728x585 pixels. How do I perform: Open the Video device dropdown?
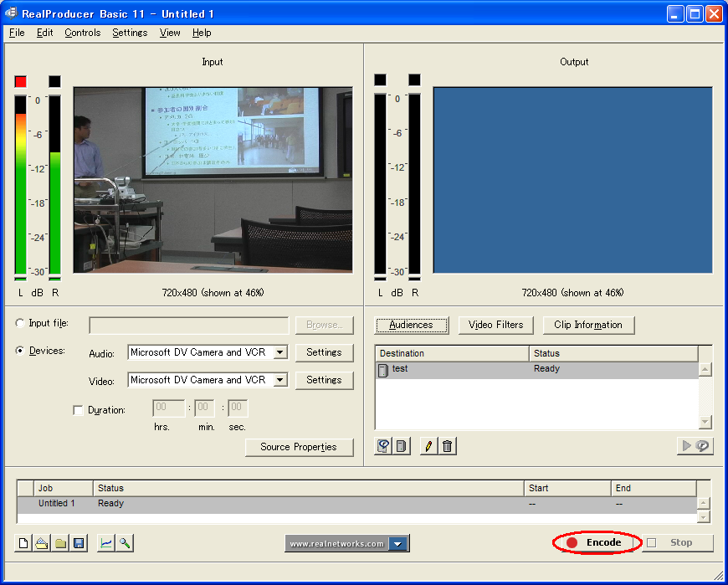pos(279,380)
